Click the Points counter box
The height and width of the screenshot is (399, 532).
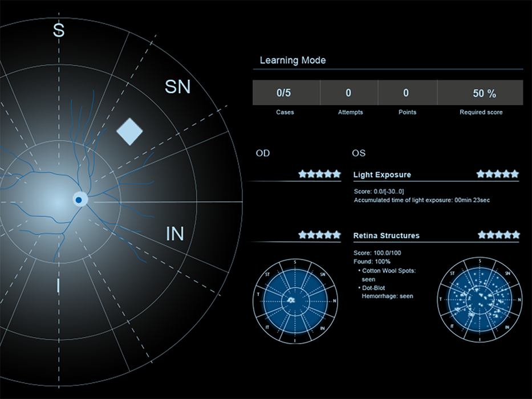click(407, 93)
